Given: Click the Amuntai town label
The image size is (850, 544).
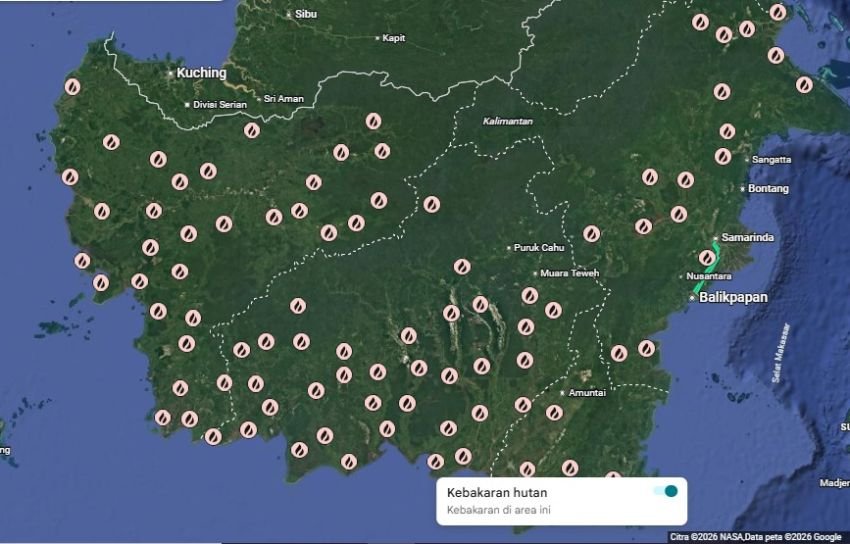Looking at the screenshot, I should pos(587,393).
